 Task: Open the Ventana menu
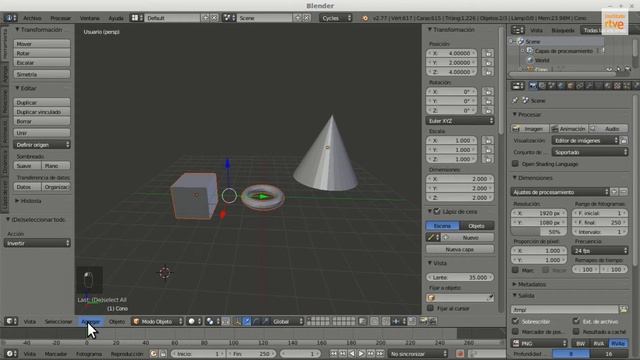coord(89,18)
